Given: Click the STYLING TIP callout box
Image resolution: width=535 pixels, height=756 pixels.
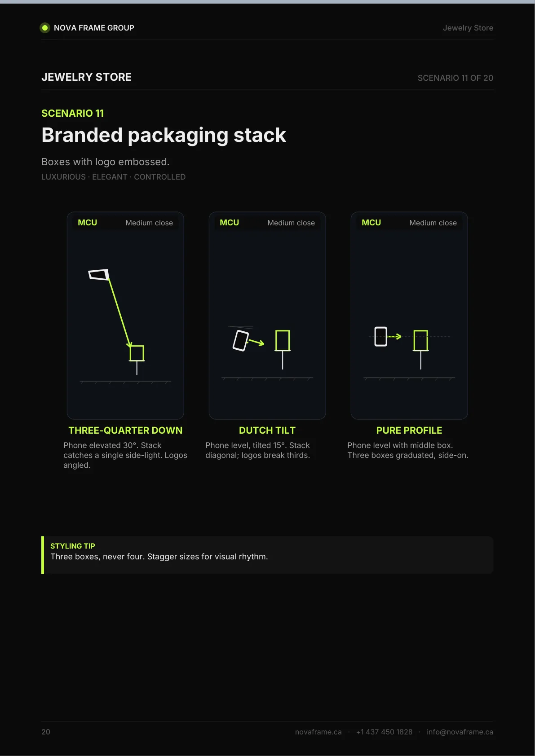Looking at the screenshot, I should (x=267, y=555).
